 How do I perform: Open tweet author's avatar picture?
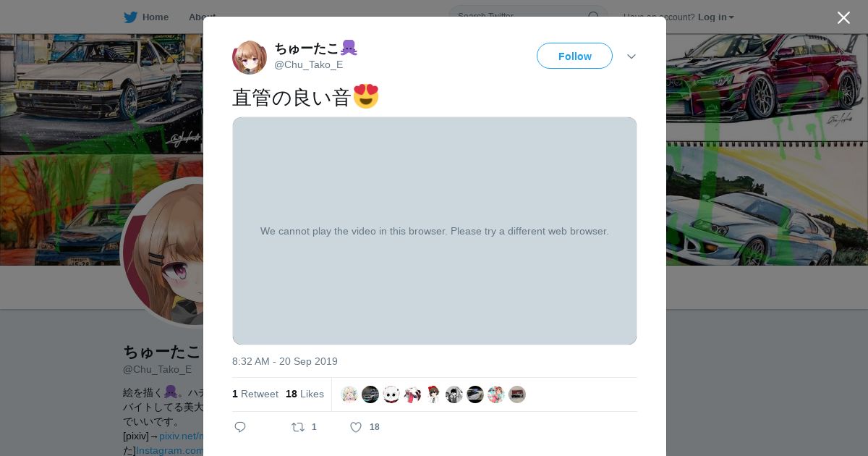click(250, 57)
